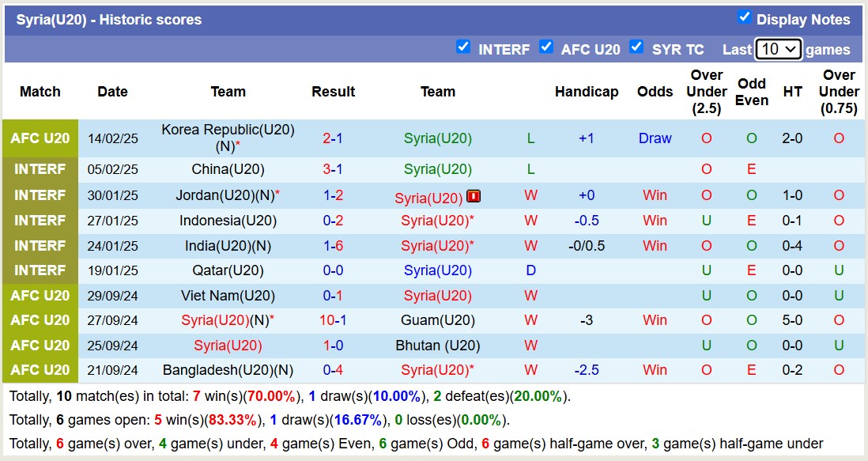Click Qatar(U20) team name
The height and width of the screenshot is (461, 868).
[228, 270]
